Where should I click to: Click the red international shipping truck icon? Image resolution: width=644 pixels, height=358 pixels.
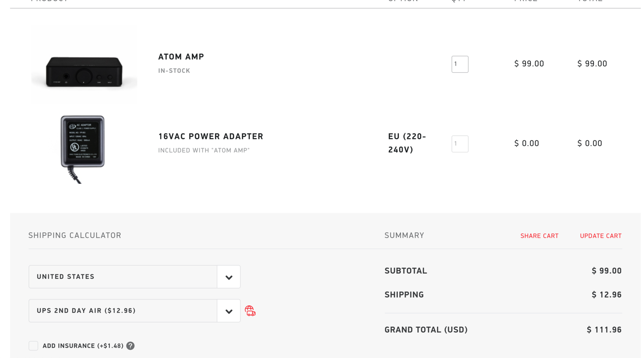(250, 311)
